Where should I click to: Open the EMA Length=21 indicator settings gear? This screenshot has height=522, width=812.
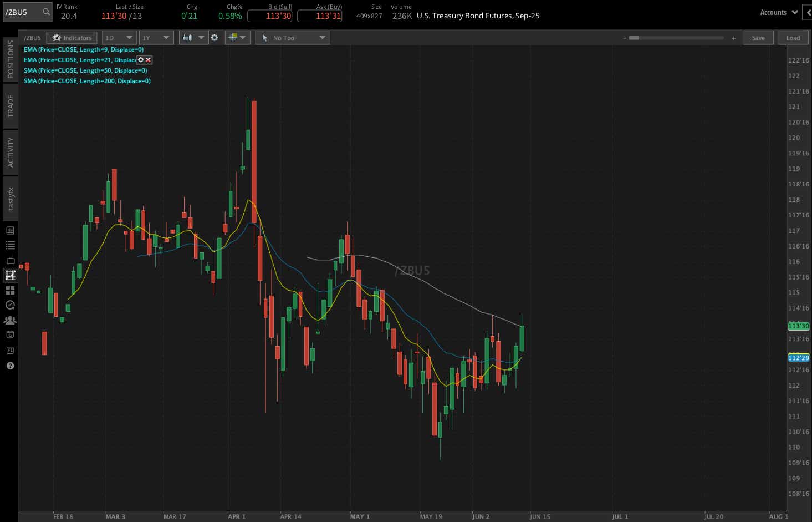click(x=140, y=60)
